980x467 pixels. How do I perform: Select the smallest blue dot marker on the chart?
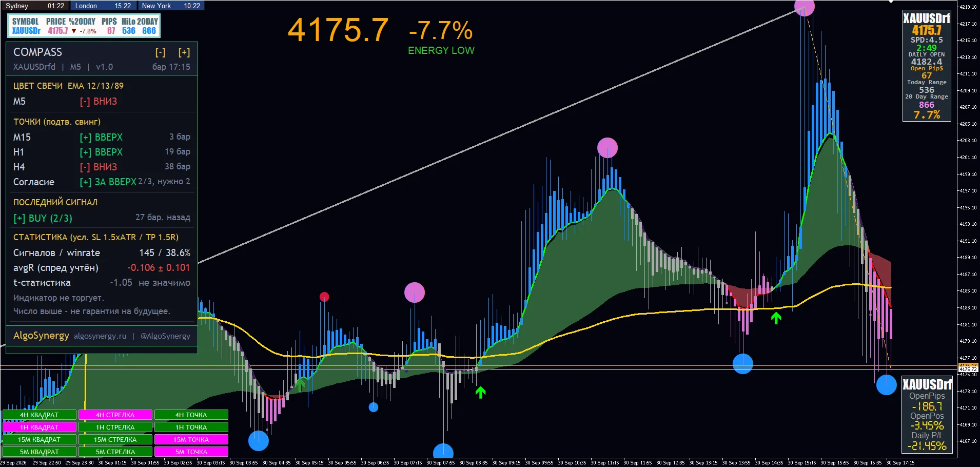tap(374, 407)
